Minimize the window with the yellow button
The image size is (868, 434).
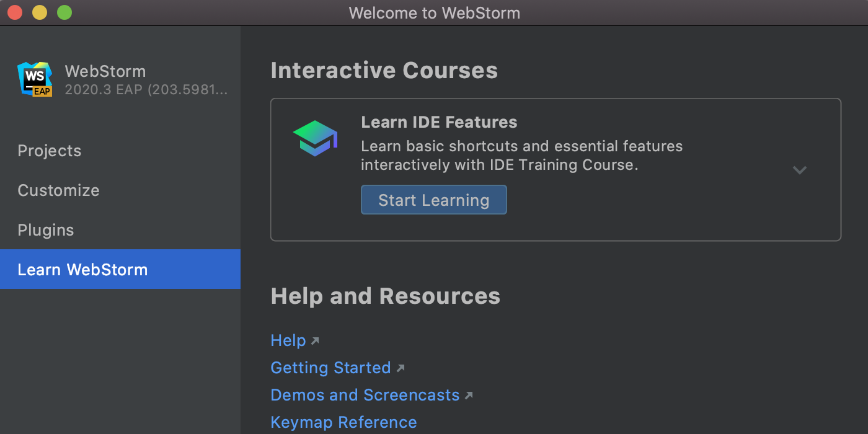(x=40, y=12)
